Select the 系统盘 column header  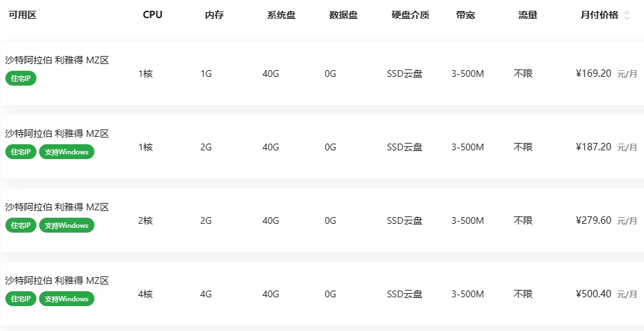coord(281,16)
